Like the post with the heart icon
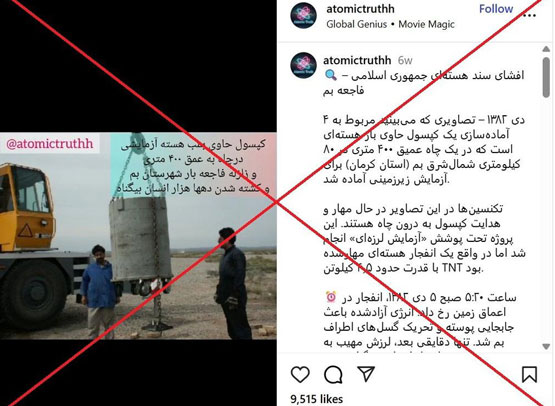The width and height of the screenshot is (555, 406). pos(300,374)
